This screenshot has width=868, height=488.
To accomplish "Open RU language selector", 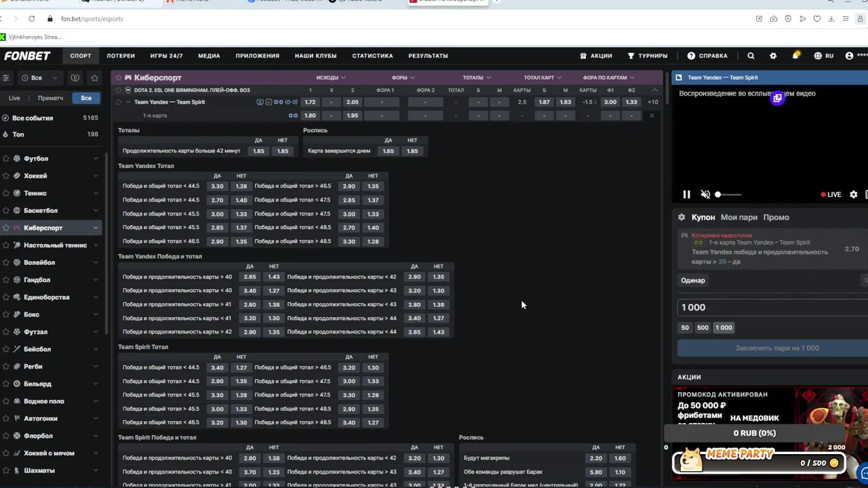I will pos(824,56).
